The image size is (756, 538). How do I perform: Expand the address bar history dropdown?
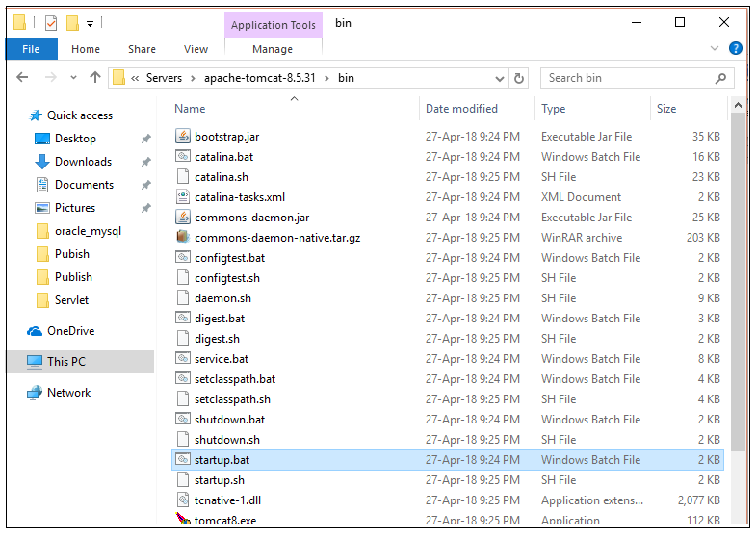point(500,79)
